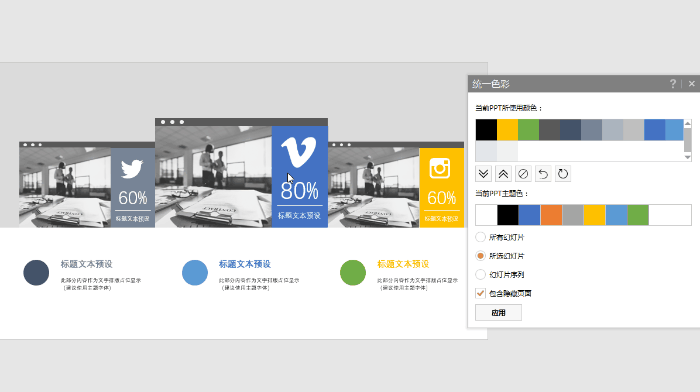Image resolution: width=700 pixels, height=392 pixels.
Task: Select the Vimeo logo icon on slide
Action: [x=299, y=152]
